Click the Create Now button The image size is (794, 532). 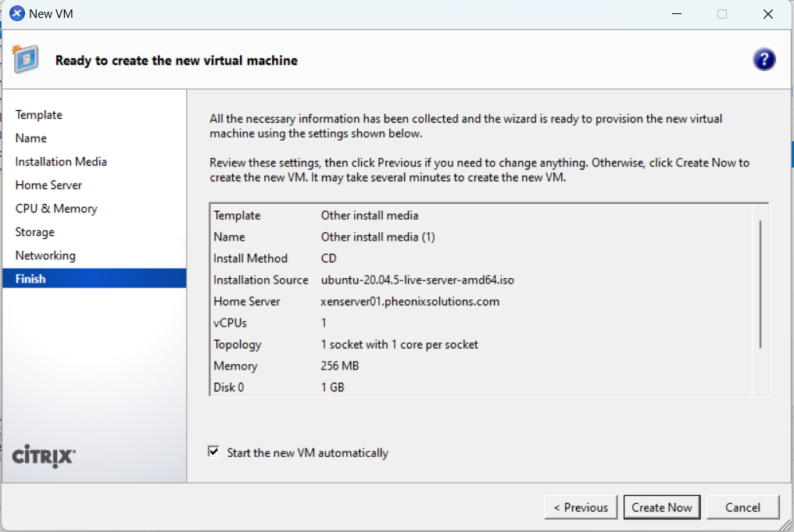pos(662,507)
